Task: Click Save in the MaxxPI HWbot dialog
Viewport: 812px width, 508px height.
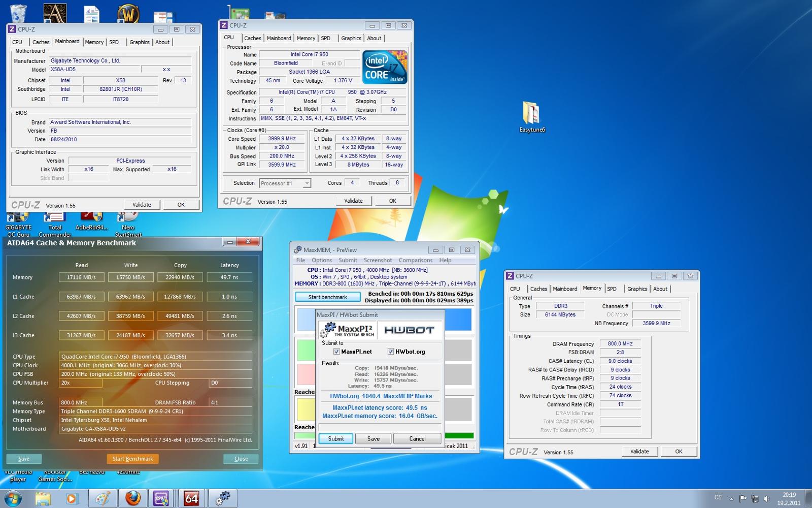Action: pyautogui.click(x=374, y=438)
